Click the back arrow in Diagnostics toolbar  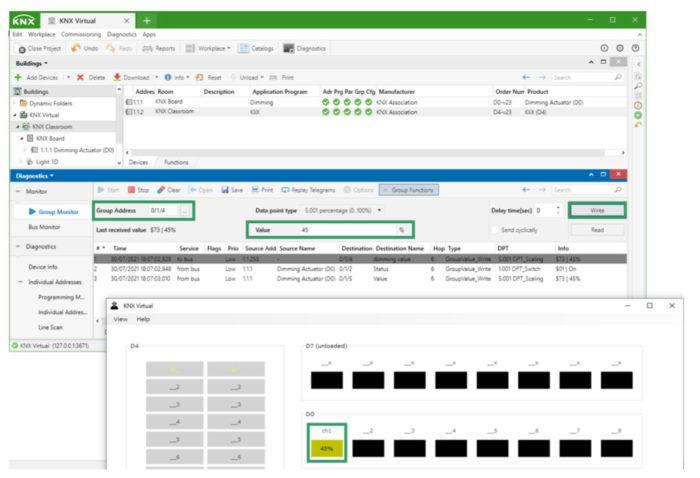[526, 190]
